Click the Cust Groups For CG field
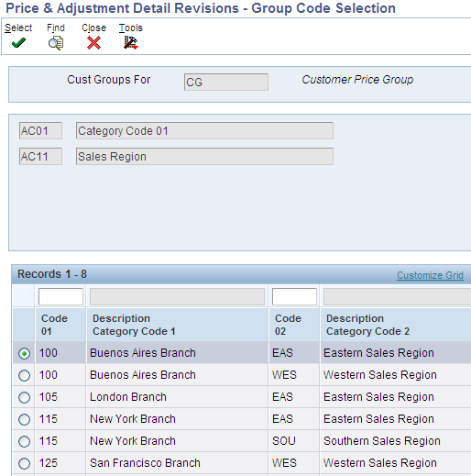Image resolution: width=471 pixels, height=476 pixels. pyautogui.click(x=226, y=82)
